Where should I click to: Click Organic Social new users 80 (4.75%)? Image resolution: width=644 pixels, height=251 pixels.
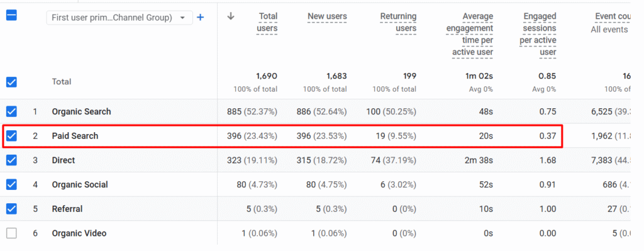point(326,185)
